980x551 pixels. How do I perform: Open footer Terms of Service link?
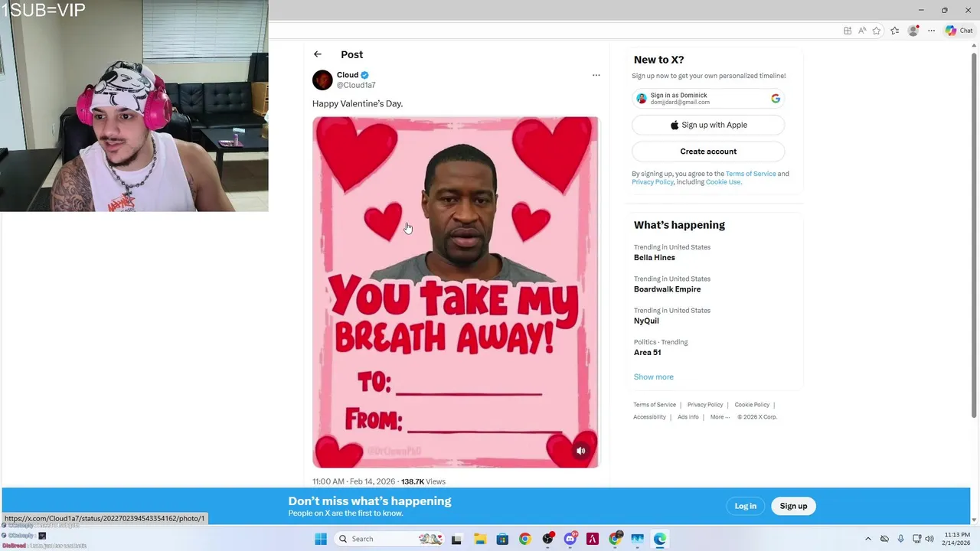655,405
